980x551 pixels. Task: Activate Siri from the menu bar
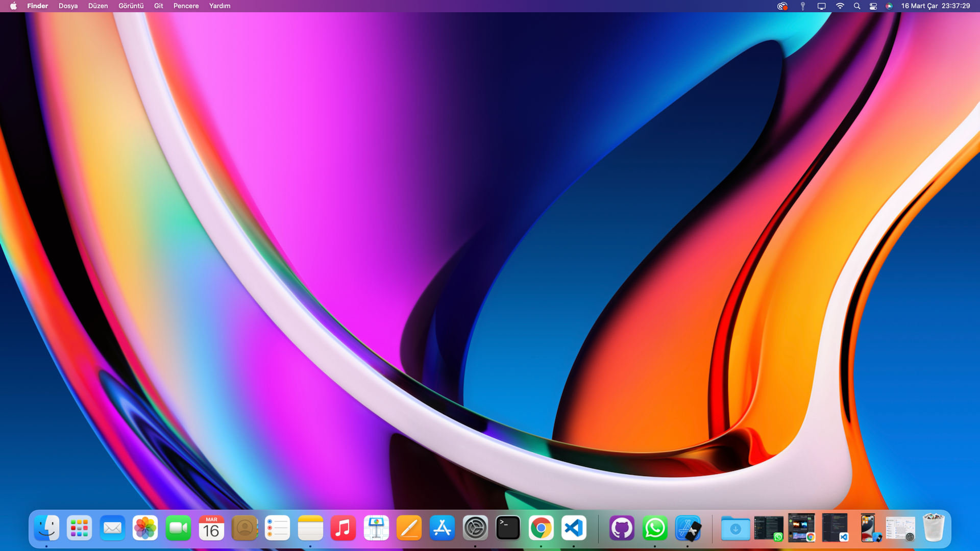click(x=889, y=6)
